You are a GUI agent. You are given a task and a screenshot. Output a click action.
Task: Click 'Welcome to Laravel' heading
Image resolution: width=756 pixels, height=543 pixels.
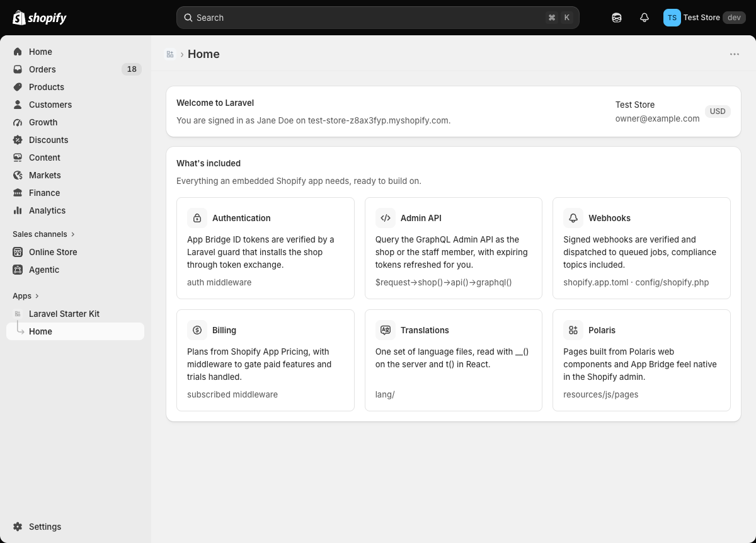click(215, 103)
